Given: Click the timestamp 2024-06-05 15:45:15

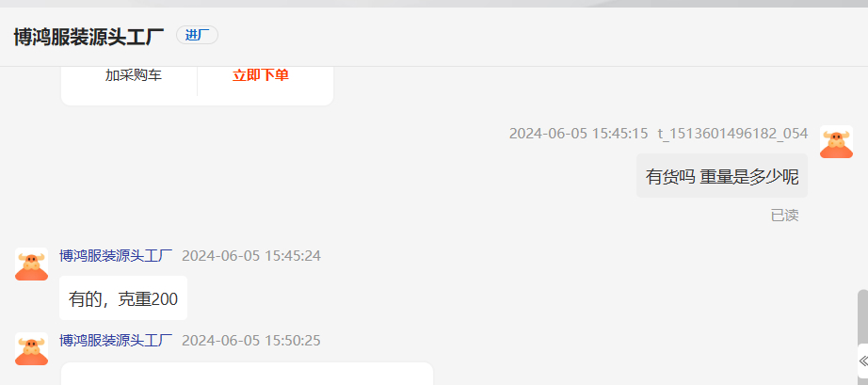Looking at the screenshot, I should (578, 134).
